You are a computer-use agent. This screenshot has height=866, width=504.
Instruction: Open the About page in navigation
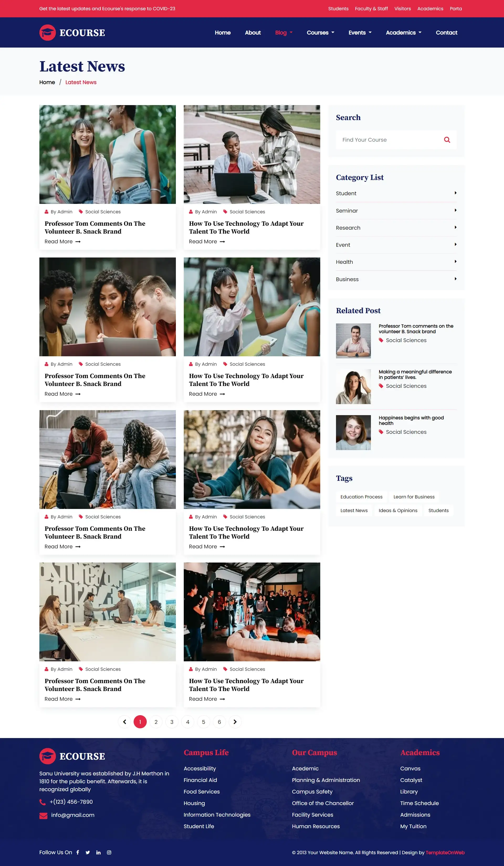[253, 33]
